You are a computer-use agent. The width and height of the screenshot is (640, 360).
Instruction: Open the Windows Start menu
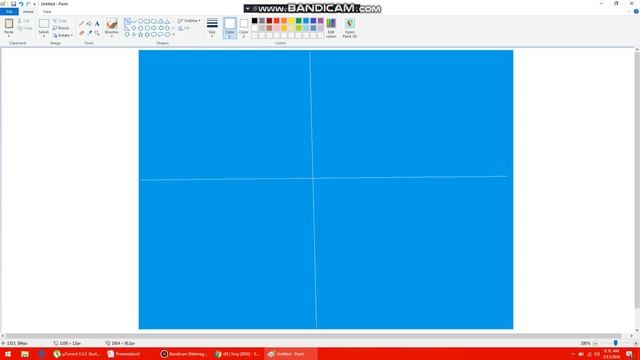pos(8,354)
